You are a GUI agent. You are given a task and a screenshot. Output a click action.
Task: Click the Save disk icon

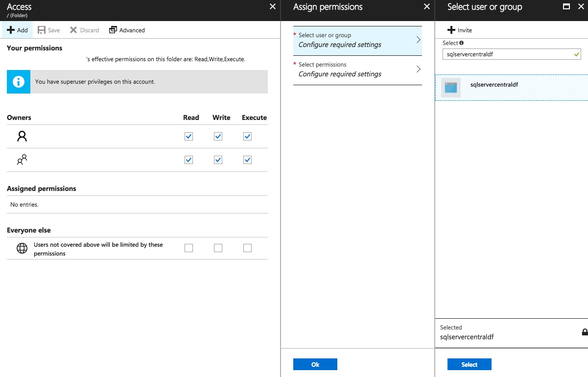coord(42,30)
